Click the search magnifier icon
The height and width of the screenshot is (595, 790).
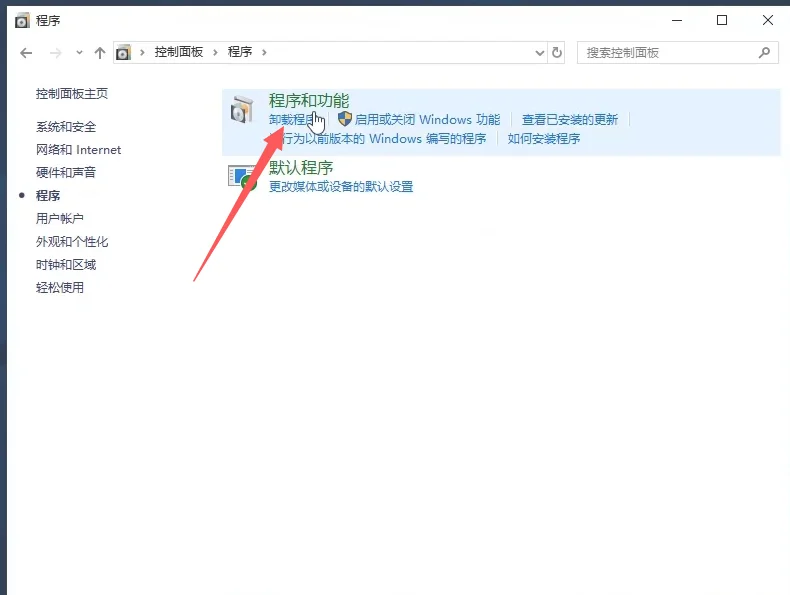point(764,52)
